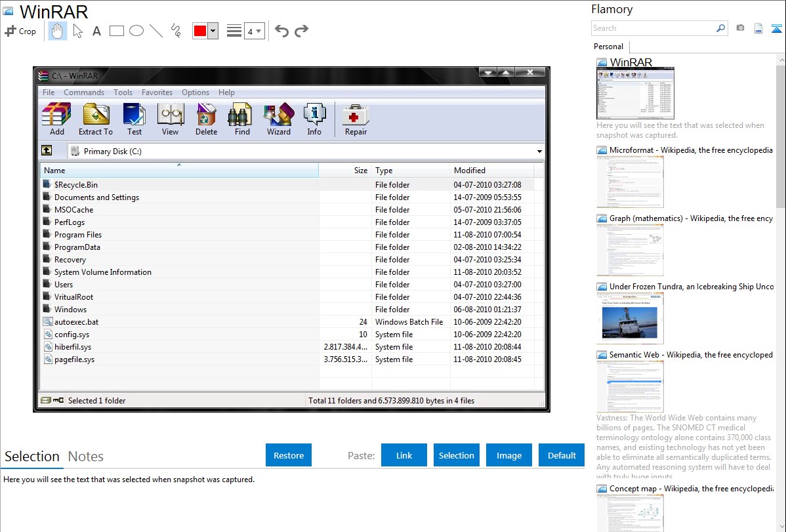Click the Info icon

314,119
